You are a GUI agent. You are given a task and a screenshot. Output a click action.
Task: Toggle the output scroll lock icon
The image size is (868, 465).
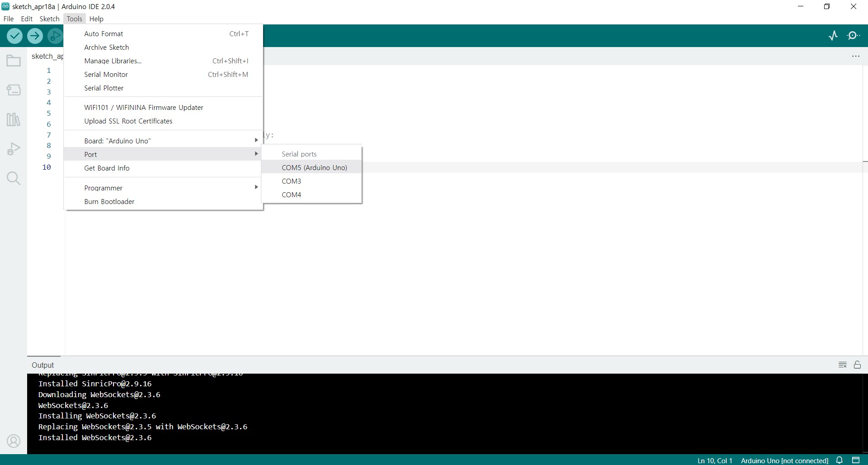pos(857,365)
